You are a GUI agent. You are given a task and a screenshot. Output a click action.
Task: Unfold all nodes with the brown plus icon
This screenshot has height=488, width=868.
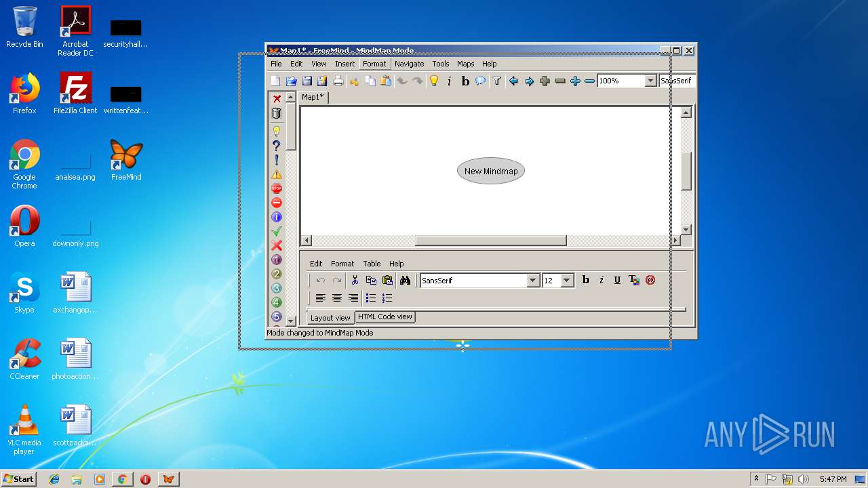(545, 81)
